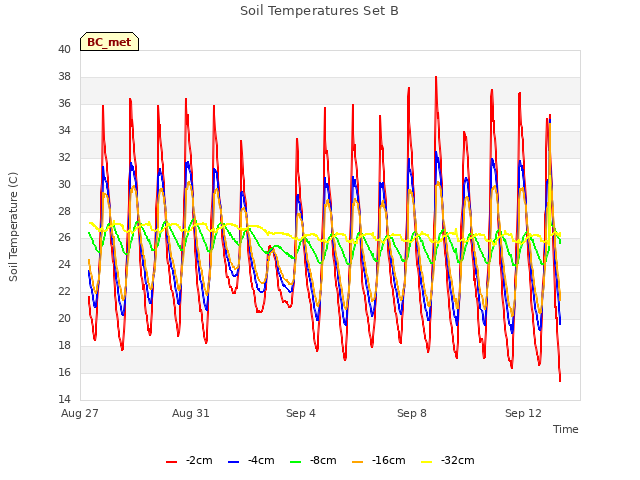
Task: Toggle the -32cm series in legend
Action: pos(447,461)
